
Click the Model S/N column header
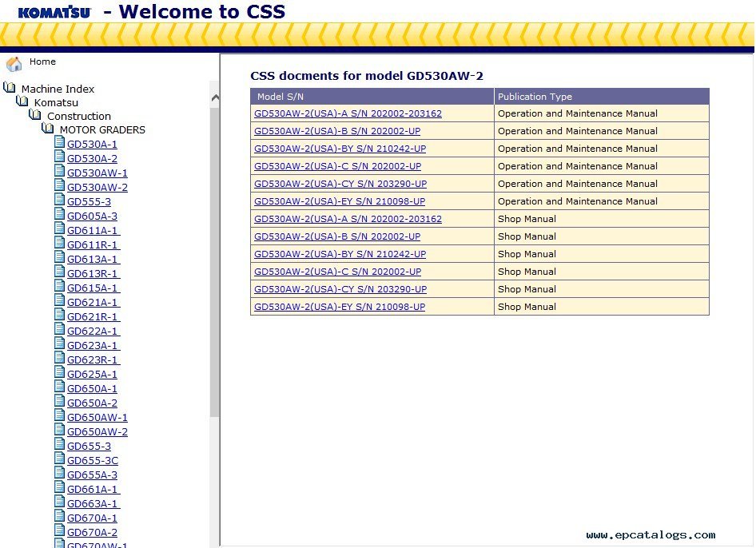[372, 97]
